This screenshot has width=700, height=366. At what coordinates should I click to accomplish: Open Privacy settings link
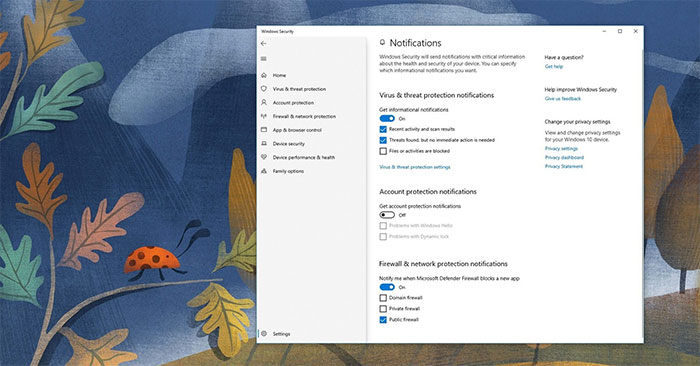point(561,149)
